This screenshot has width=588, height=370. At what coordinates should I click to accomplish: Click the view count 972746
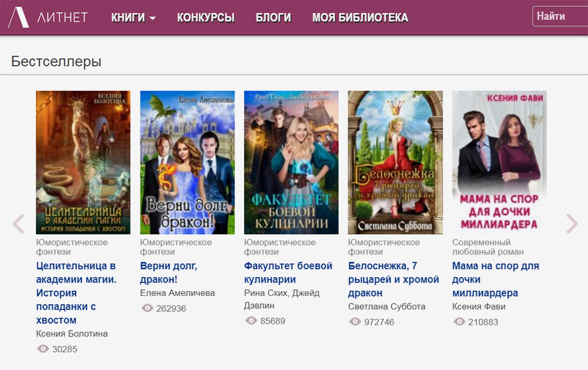(x=379, y=322)
